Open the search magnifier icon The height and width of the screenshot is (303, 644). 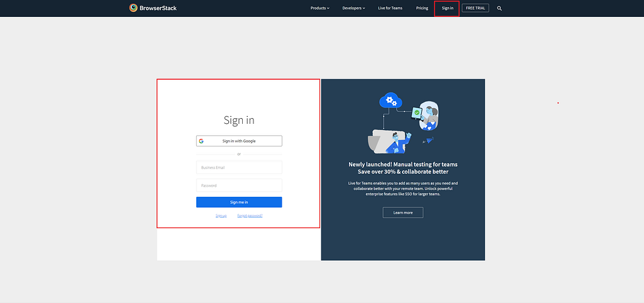[499, 8]
